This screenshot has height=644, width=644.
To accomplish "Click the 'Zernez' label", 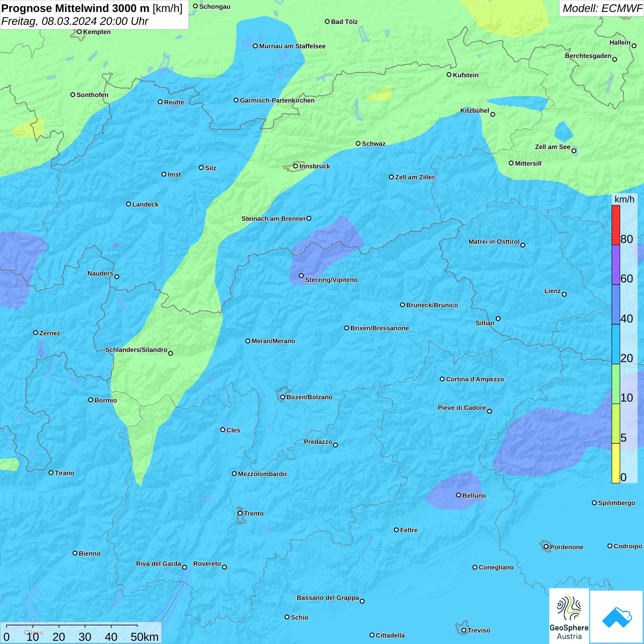I will [50, 333].
